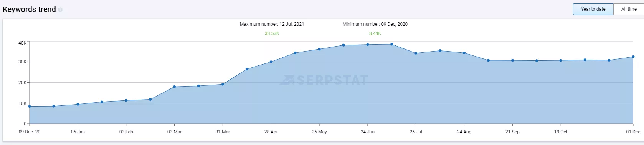
Task: Click the Keywords trend heading
Action: pos(29,9)
